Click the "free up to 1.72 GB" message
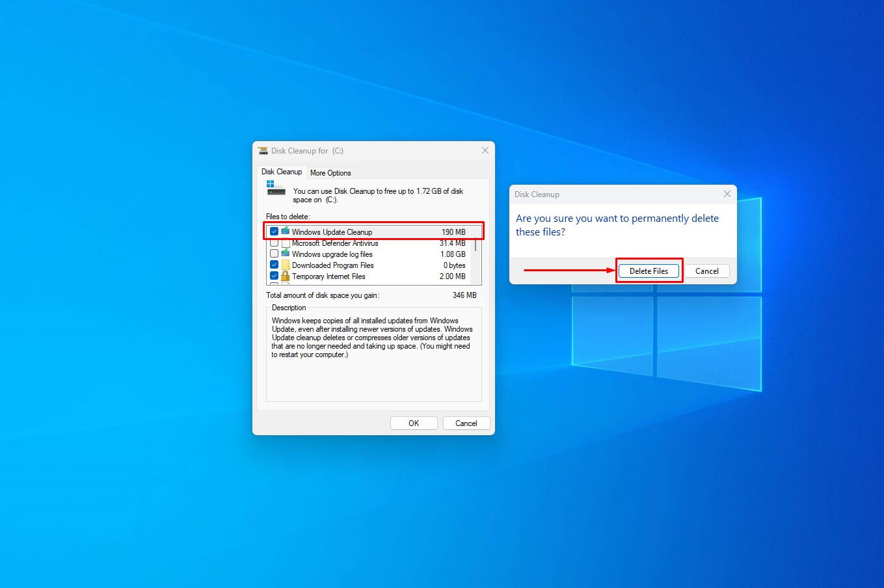 coord(378,195)
